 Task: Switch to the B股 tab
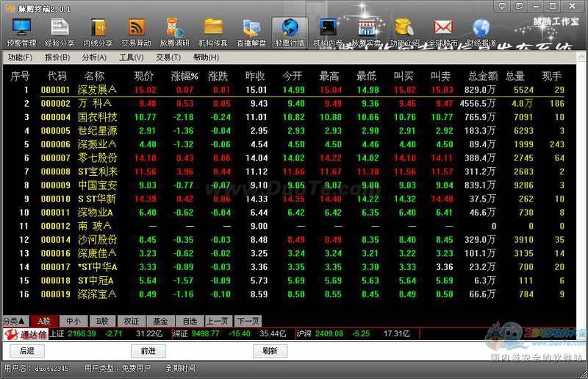[102, 321]
